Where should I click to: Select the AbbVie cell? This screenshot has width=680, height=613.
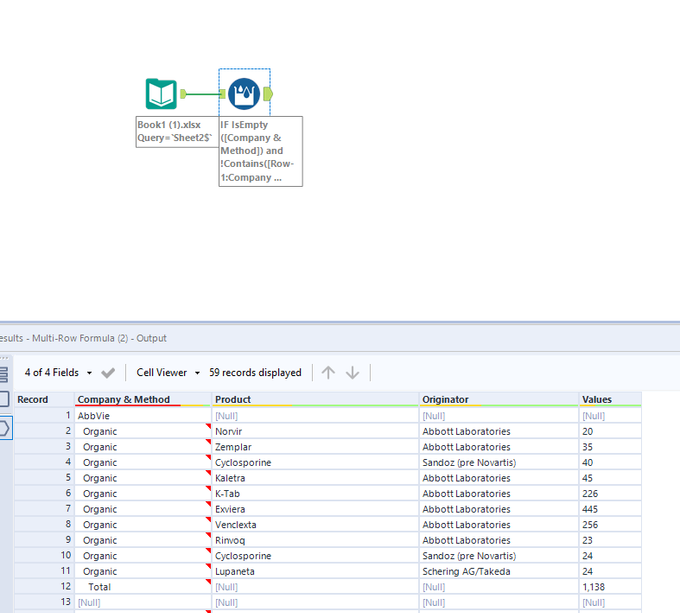pos(143,416)
